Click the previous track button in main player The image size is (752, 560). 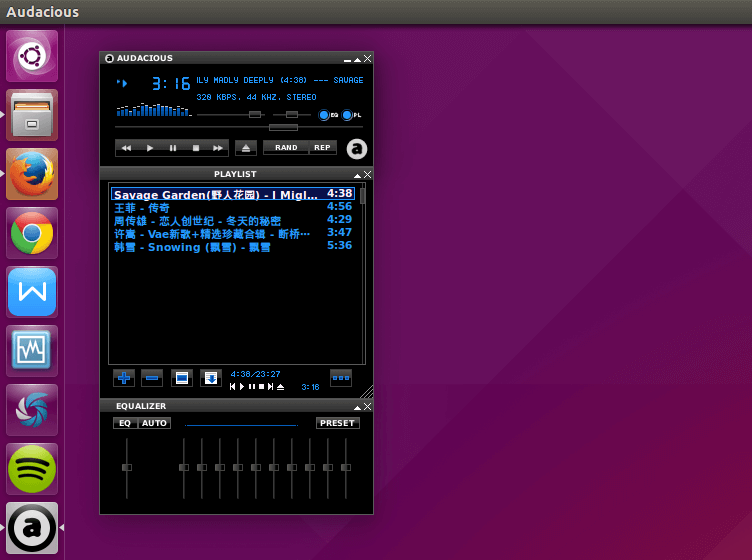coord(127,148)
